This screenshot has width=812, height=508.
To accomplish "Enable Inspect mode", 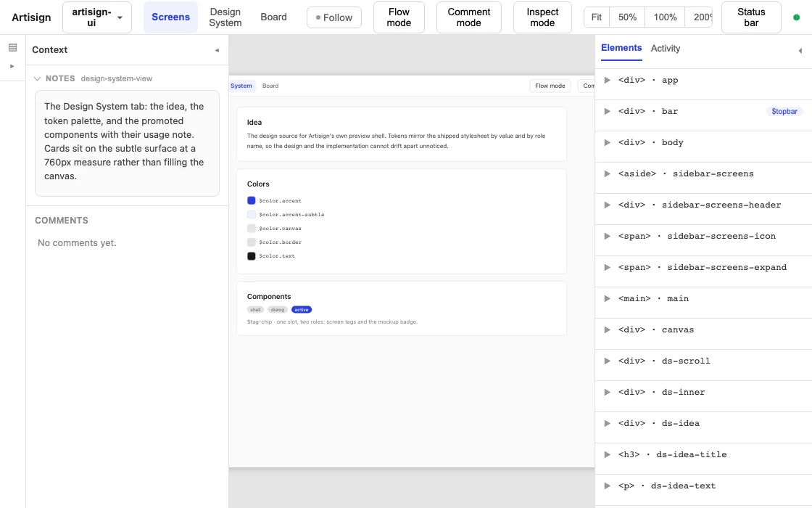I will 542,17.
